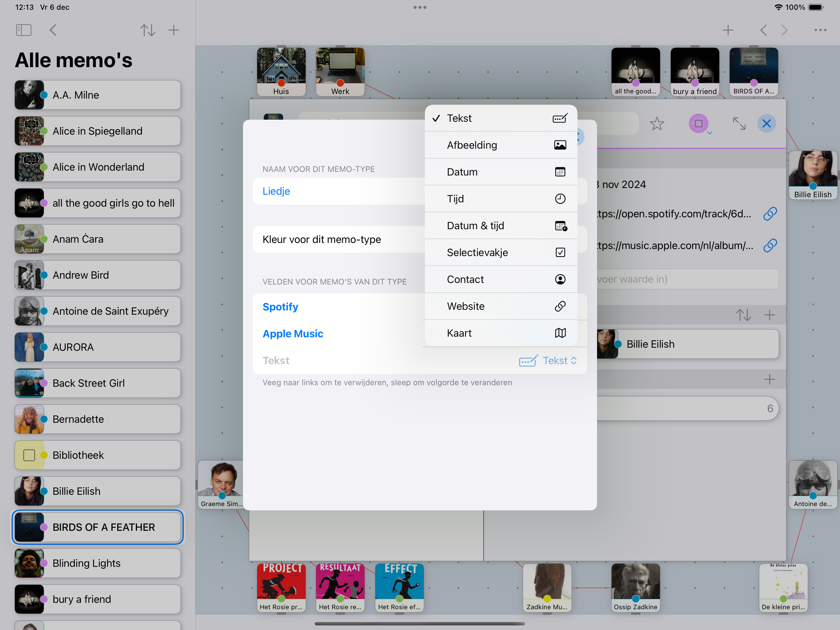Open the three-dots more menu top right
Image resolution: width=840 pixels, height=630 pixels.
coord(820,30)
